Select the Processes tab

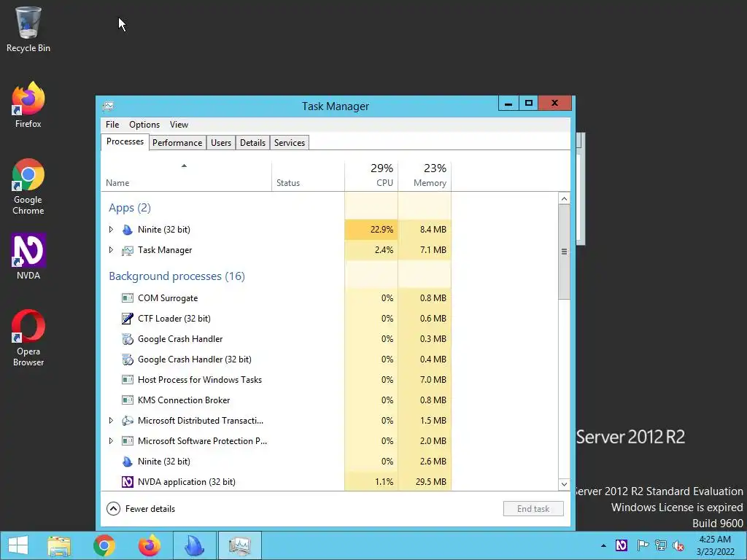[x=125, y=142]
